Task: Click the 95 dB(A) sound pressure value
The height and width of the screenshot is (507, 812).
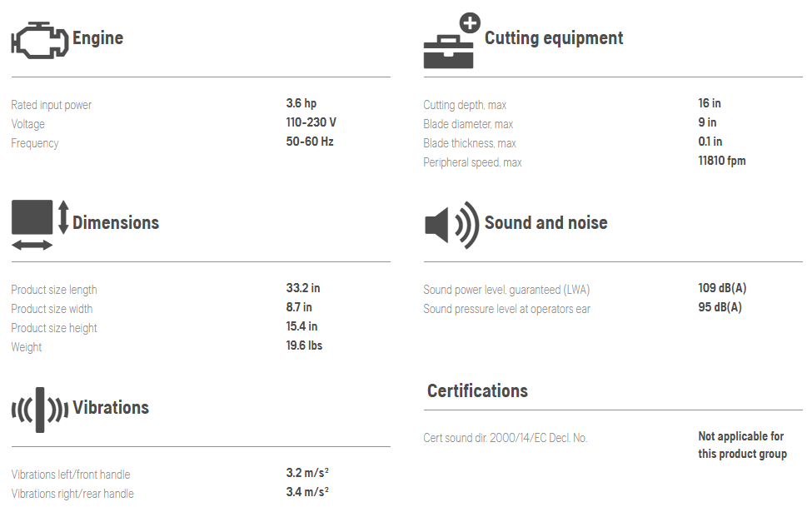Action: tap(720, 307)
